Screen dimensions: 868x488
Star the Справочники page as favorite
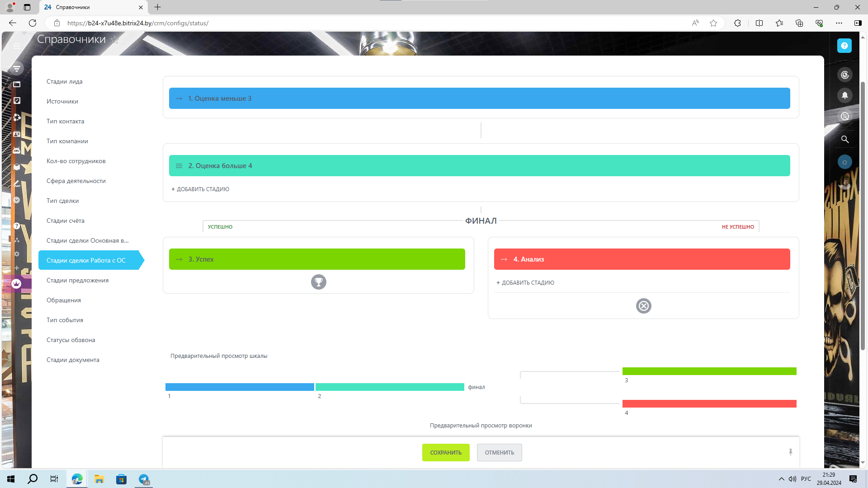click(115, 40)
